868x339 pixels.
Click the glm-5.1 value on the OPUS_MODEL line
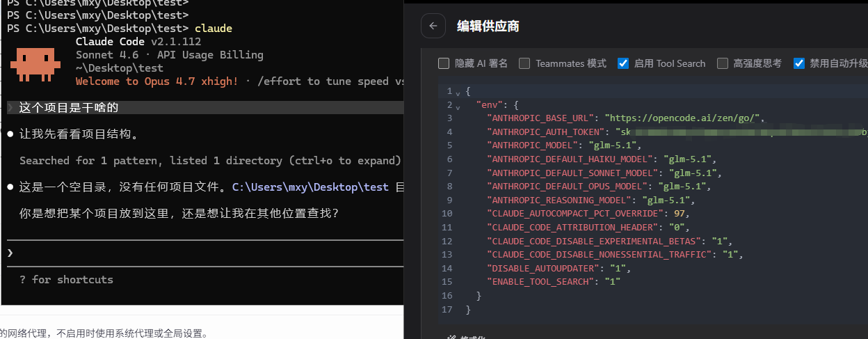[682, 186]
